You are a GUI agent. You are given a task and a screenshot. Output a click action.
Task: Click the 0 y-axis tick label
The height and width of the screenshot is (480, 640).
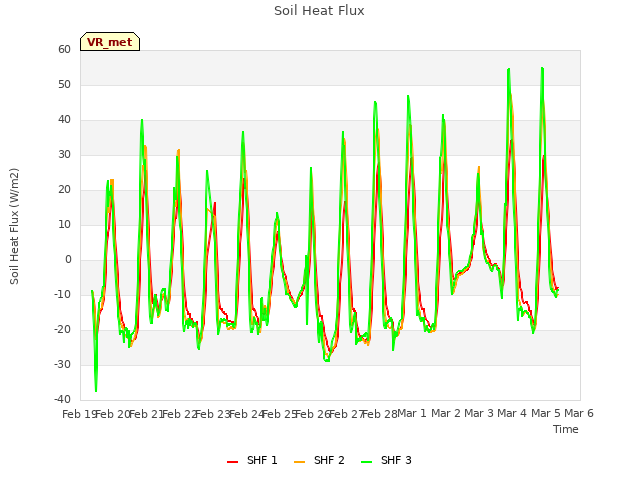tap(68, 260)
